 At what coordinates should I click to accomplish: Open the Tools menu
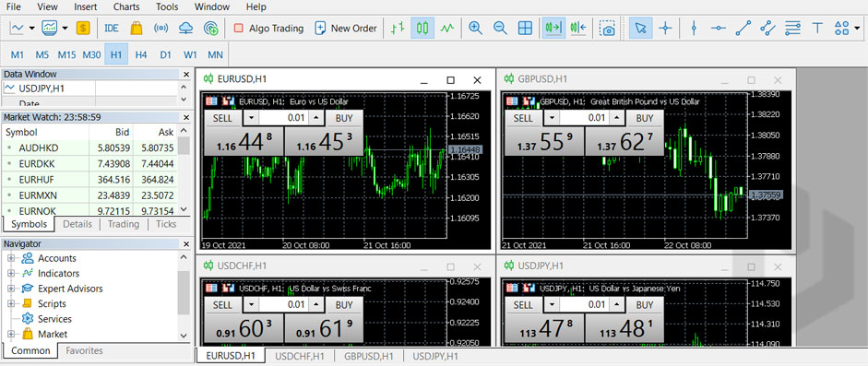click(x=167, y=7)
